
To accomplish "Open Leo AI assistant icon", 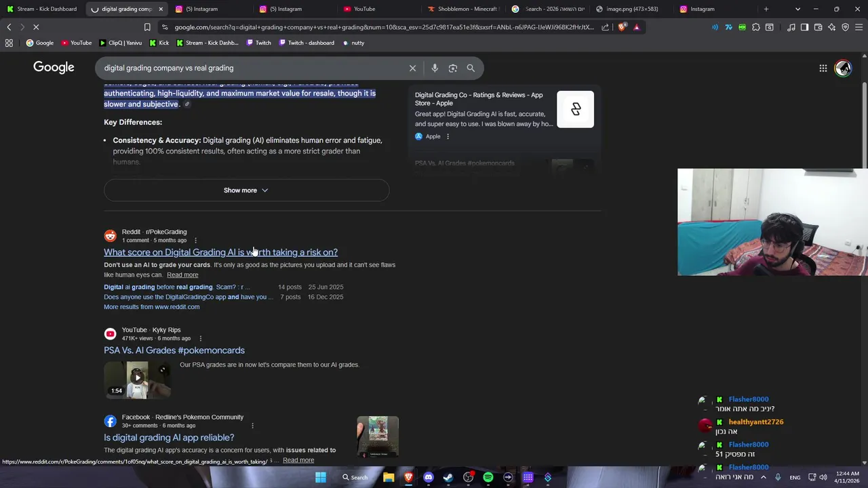I will click(831, 27).
